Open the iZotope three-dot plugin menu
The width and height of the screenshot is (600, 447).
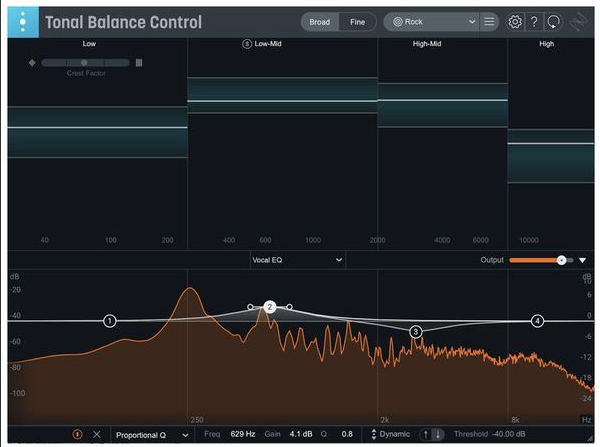23,22
